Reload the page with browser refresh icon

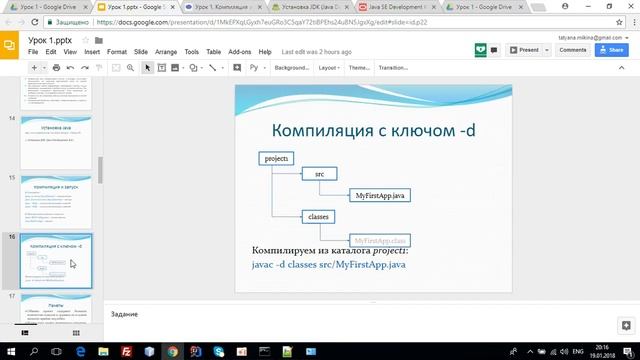point(35,22)
